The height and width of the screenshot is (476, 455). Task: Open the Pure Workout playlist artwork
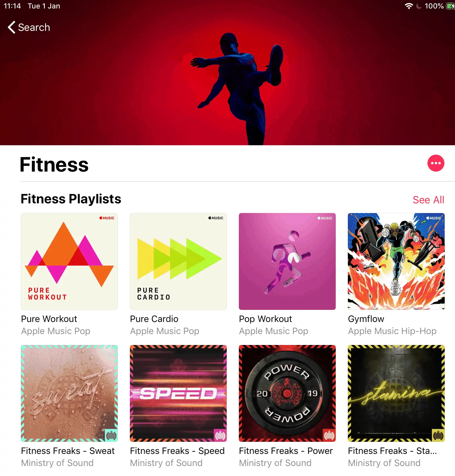(x=69, y=261)
